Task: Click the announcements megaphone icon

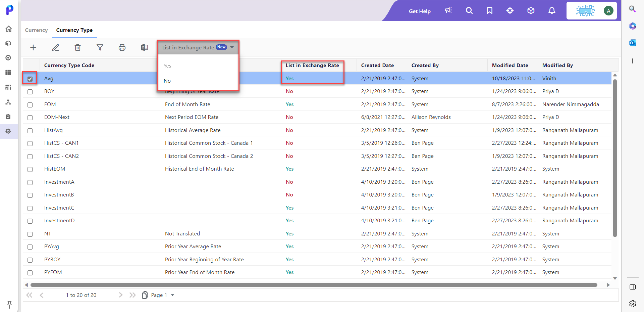Action: tap(448, 10)
